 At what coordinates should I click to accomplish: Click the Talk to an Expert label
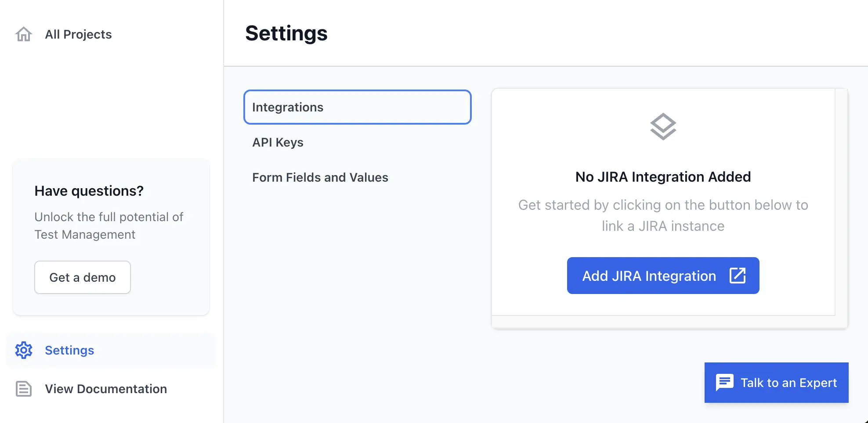[x=788, y=383]
